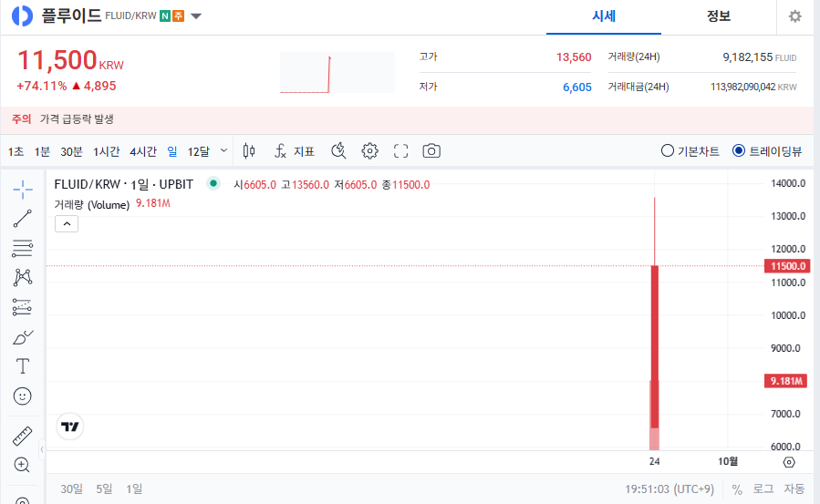This screenshot has height=504, width=820.
Task: Click the 거래량 (Volume) indicator label
Action: (91, 205)
